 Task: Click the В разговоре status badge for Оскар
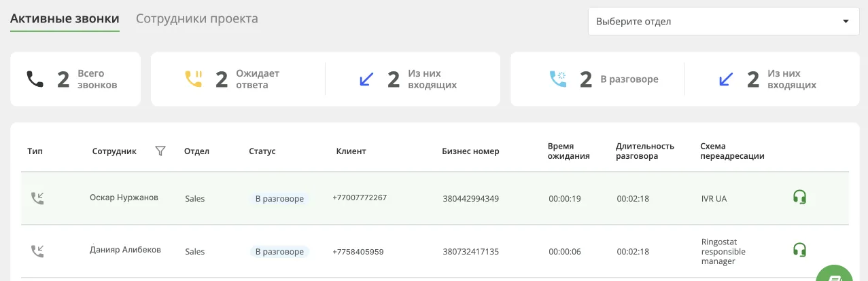279,199
